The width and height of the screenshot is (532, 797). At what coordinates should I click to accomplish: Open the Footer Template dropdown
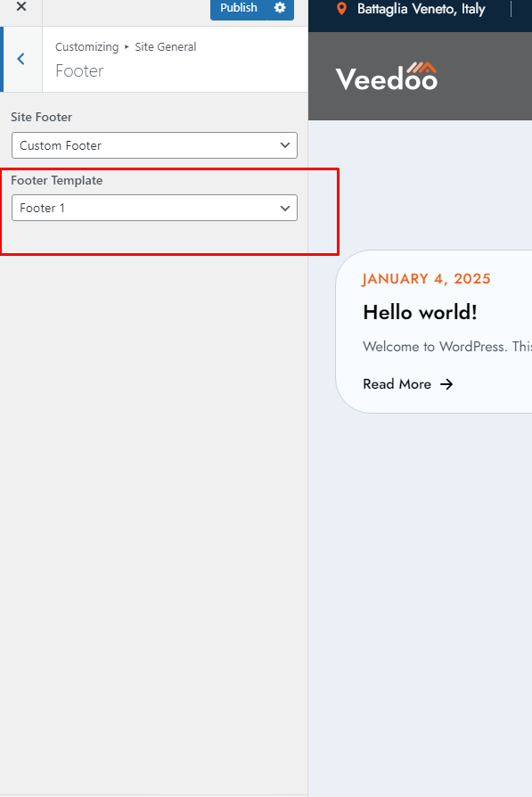(154, 208)
